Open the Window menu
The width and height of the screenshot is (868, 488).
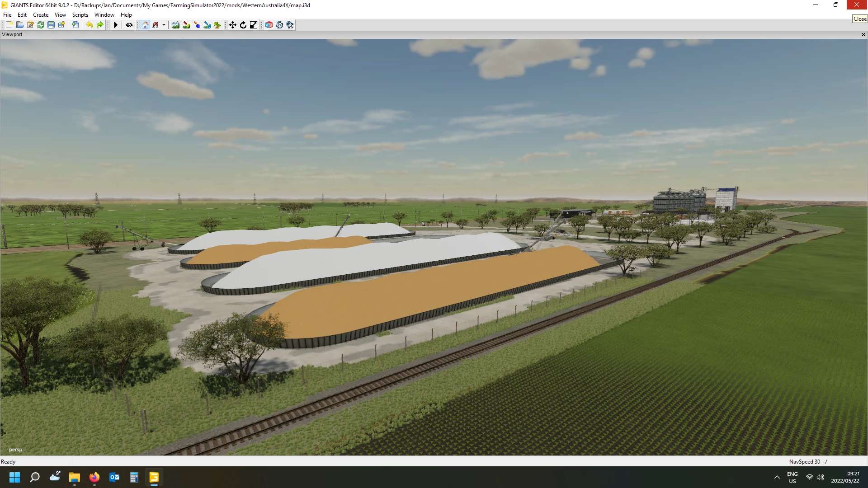coord(104,15)
